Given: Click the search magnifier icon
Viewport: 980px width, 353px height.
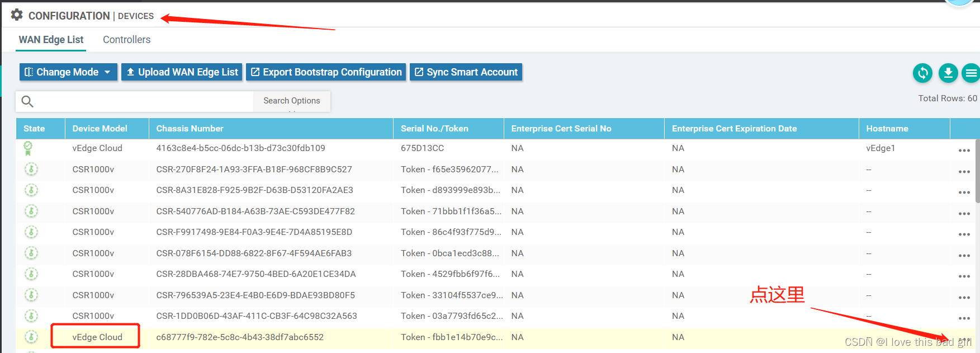Looking at the screenshot, I should tap(27, 101).
